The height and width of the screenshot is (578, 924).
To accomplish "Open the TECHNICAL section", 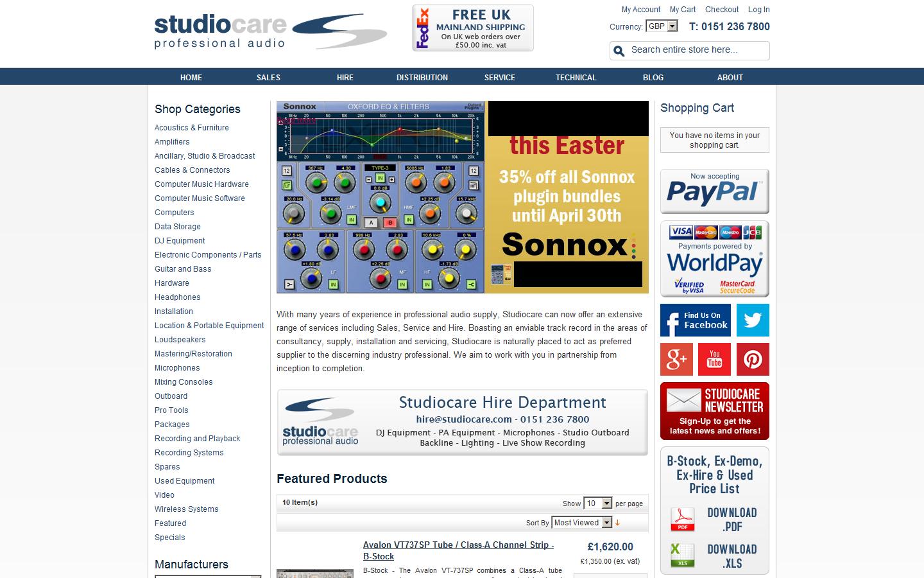I will pos(576,77).
